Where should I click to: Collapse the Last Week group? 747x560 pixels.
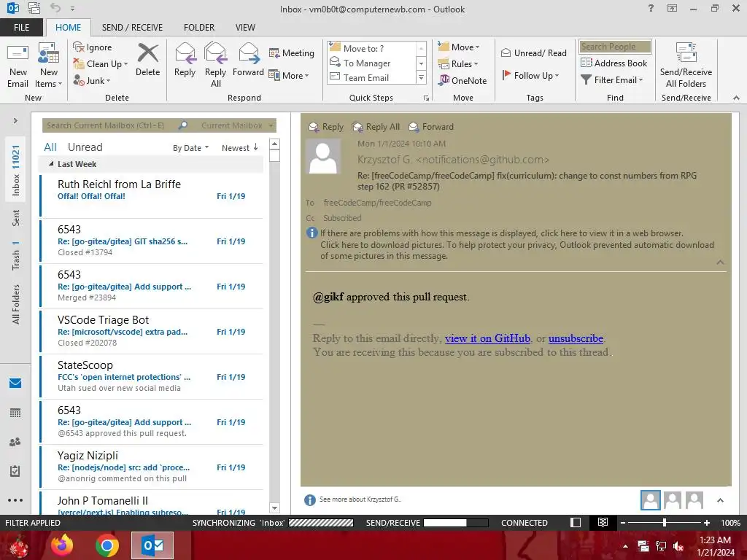[x=51, y=164]
